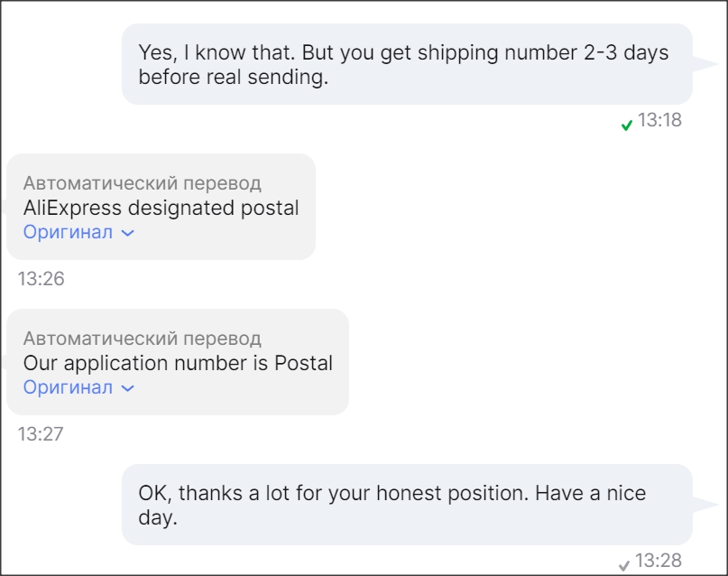Click 'AliExpress designated postal' message text

pos(161,208)
